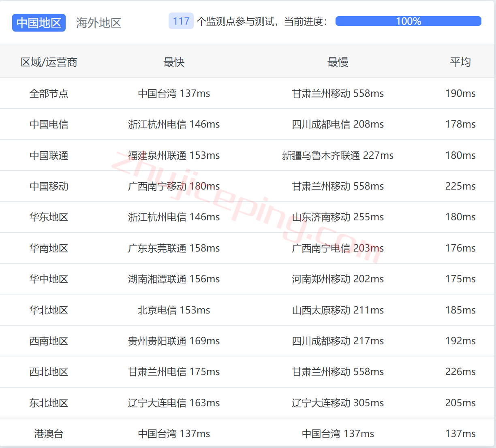The height and width of the screenshot is (448, 496).
Task: Click 甘肃兰州电信 175ms cell
Action: point(174,372)
